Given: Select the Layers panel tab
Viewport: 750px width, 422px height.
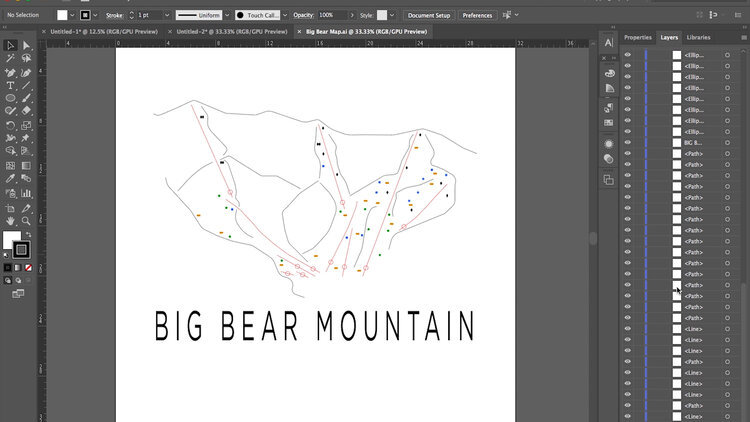Looking at the screenshot, I should 669,37.
